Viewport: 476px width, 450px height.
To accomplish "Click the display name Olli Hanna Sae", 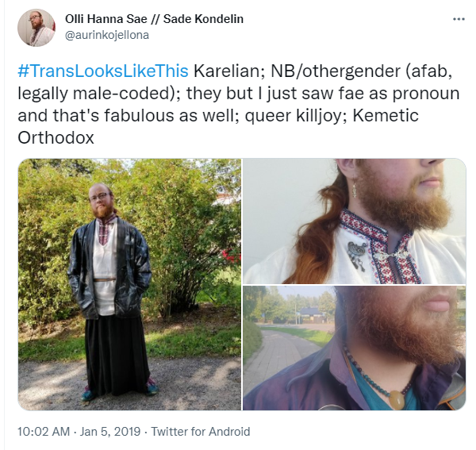I will [106, 19].
